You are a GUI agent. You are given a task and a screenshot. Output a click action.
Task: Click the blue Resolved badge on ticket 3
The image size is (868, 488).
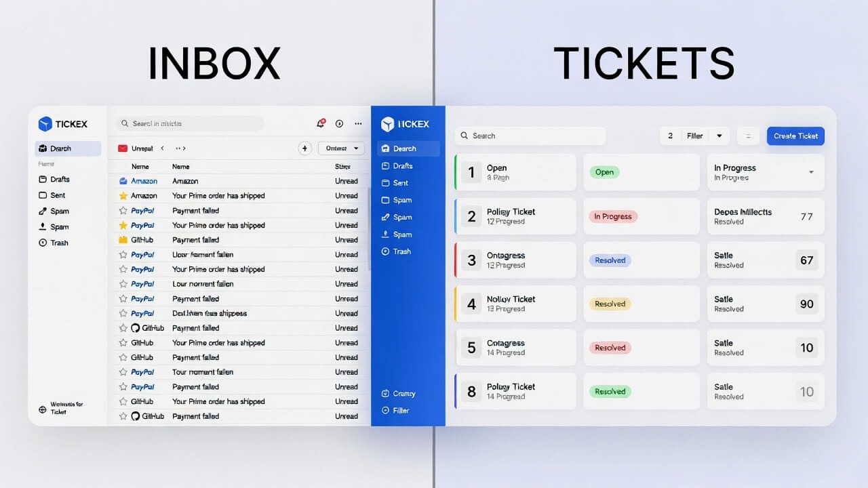point(610,260)
